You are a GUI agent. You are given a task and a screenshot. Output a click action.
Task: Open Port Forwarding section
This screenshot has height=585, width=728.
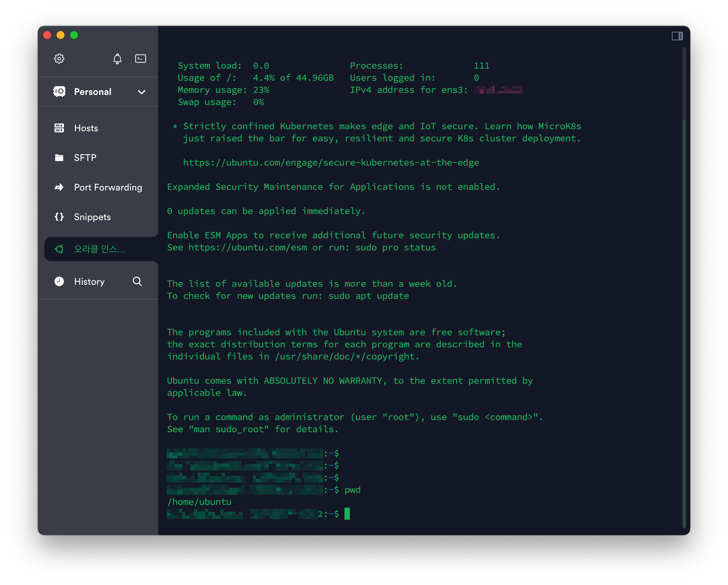(108, 187)
